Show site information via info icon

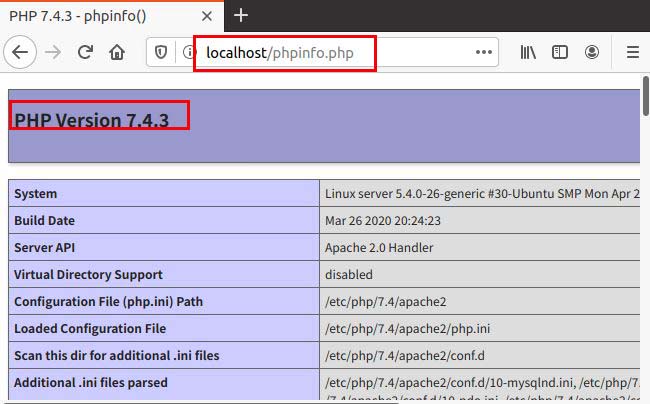click(x=189, y=52)
